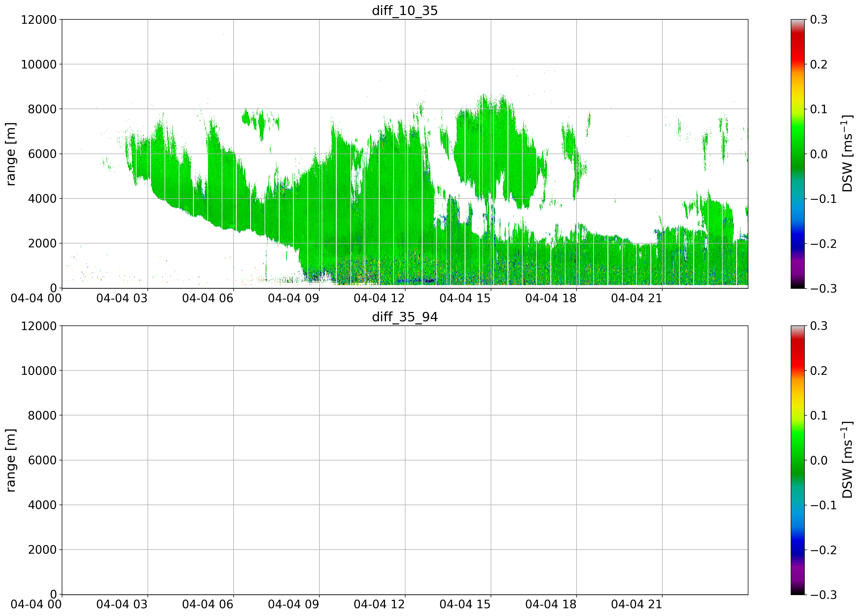Viewport: 860px width, 616px height.
Task: Select the diff_35_94 plot's range [m] axis label
Action: pos(11,460)
